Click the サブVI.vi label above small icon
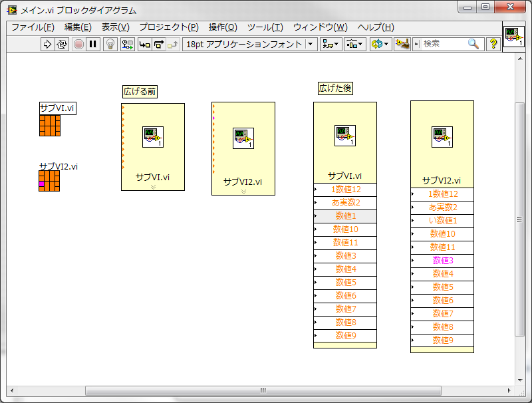Viewport: 532px width, 403px height. click(57, 108)
